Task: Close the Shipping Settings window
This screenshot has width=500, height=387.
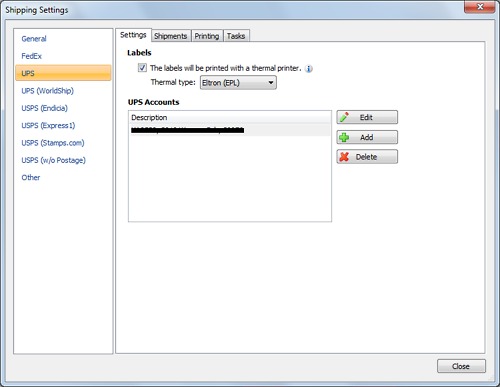Action: [x=479, y=7]
